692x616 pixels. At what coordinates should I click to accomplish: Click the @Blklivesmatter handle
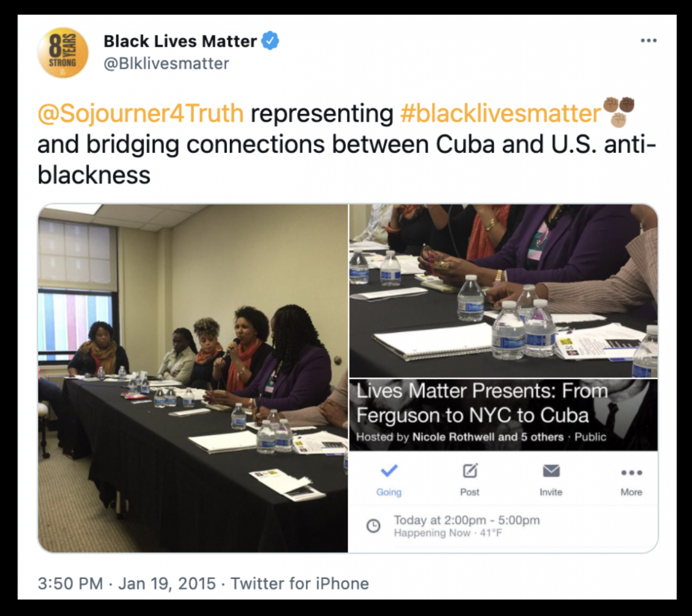[166, 64]
